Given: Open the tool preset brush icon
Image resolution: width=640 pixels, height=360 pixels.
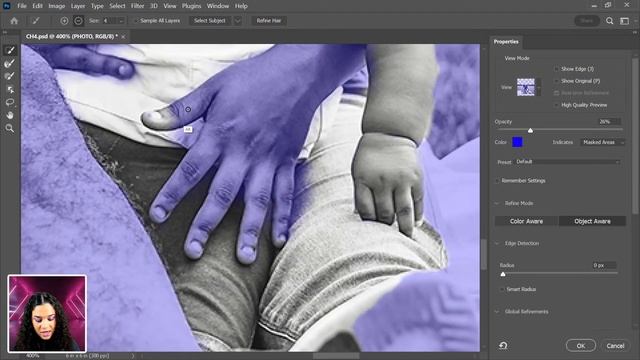Looking at the screenshot, I should [36, 21].
